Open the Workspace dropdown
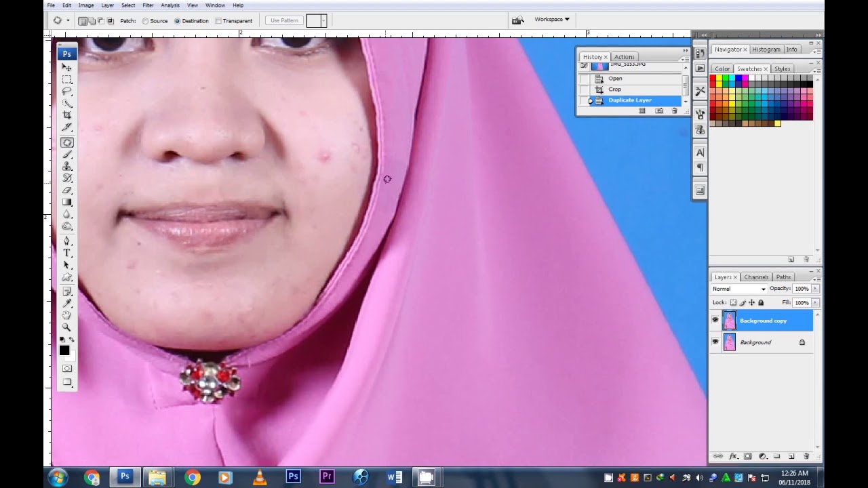868x488 pixels. (x=551, y=20)
